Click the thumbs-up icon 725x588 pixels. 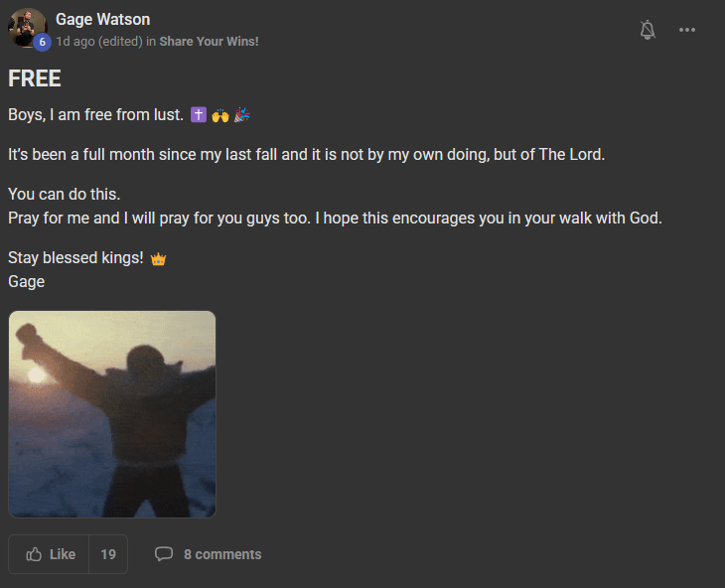click(34, 554)
